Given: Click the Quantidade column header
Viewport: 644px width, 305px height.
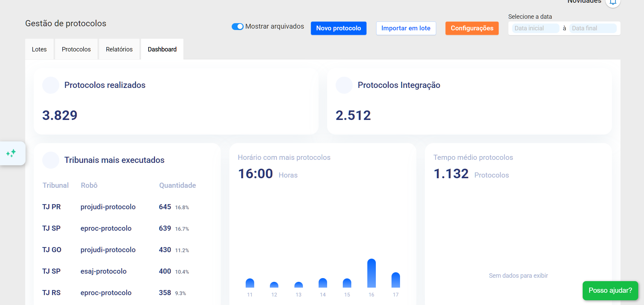Looking at the screenshot, I should (178, 185).
